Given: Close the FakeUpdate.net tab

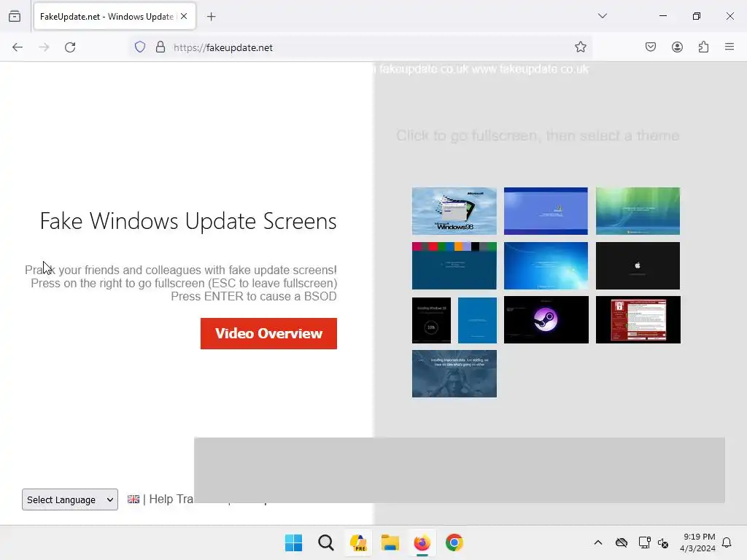Looking at the screenshot, I should pyautogui.click(x=184, y=16).
